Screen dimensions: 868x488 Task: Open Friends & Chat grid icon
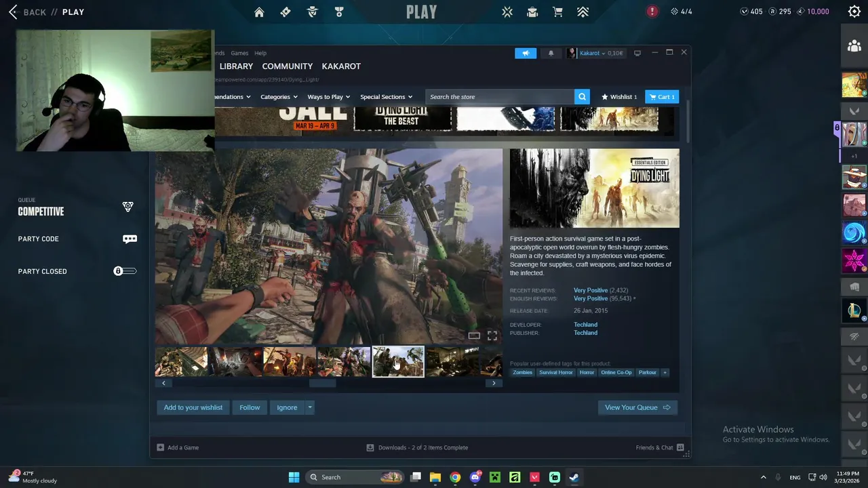point(680,447)
